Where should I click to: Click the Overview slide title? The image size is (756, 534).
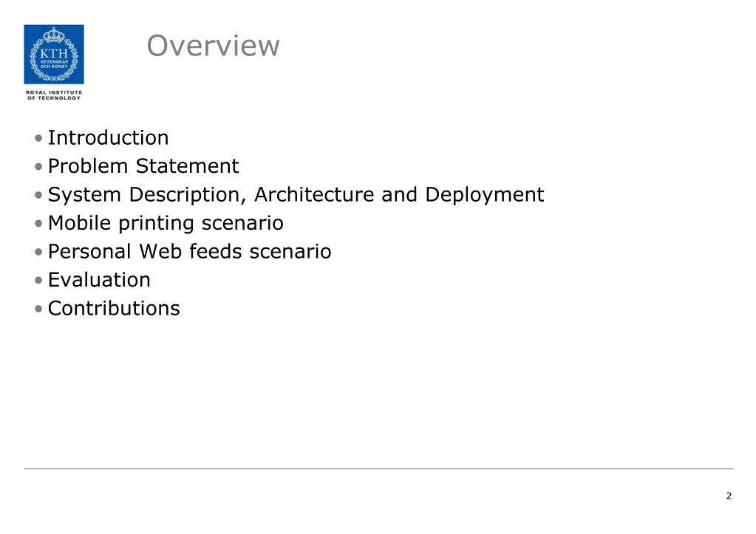coord(213,46)
